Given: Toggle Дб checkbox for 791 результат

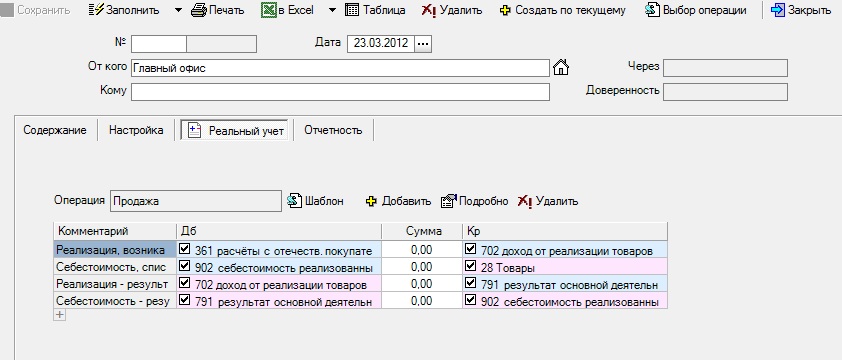Looking at the screenshot, I should click(185, 300).
